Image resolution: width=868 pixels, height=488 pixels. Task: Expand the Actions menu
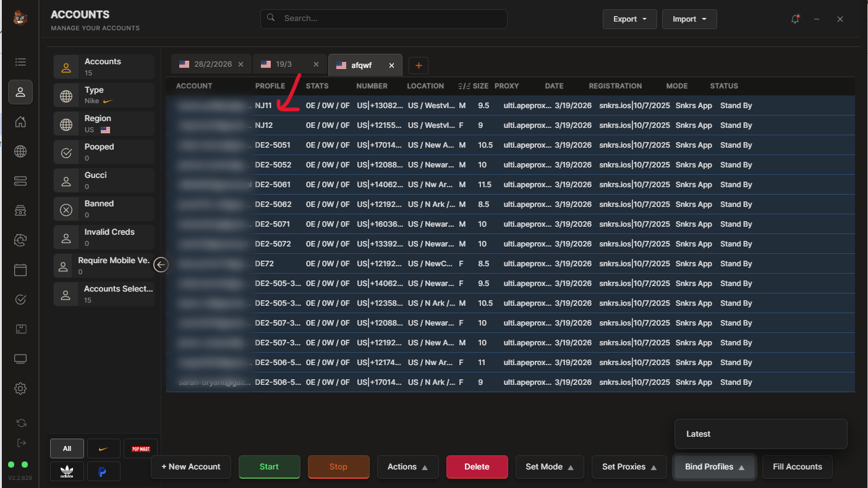point(407,467)
